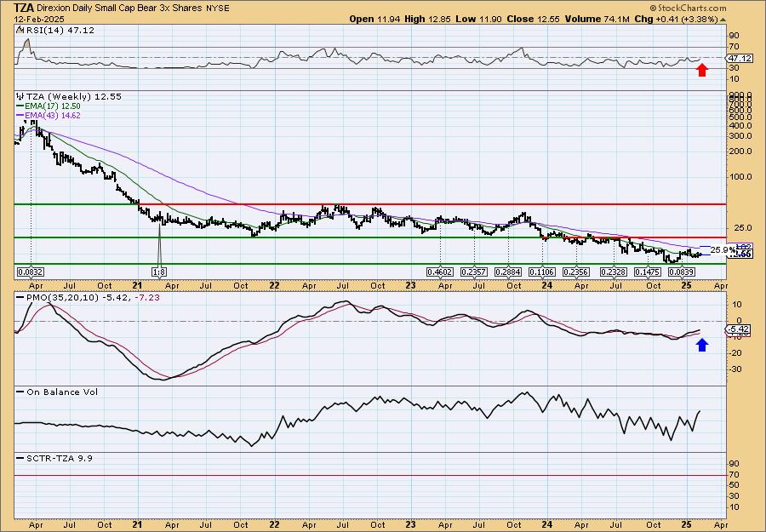Click the NYSE exchange label

pos(216,8)
